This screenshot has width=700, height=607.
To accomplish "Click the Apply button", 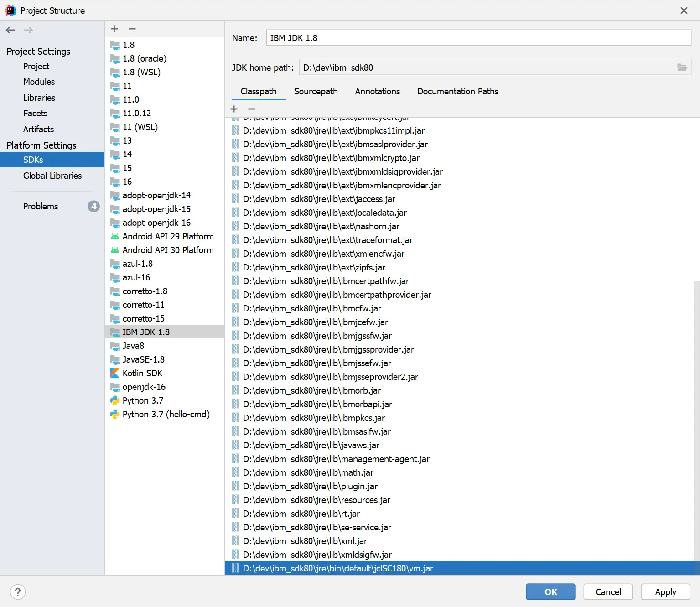I will coord(666,592).
